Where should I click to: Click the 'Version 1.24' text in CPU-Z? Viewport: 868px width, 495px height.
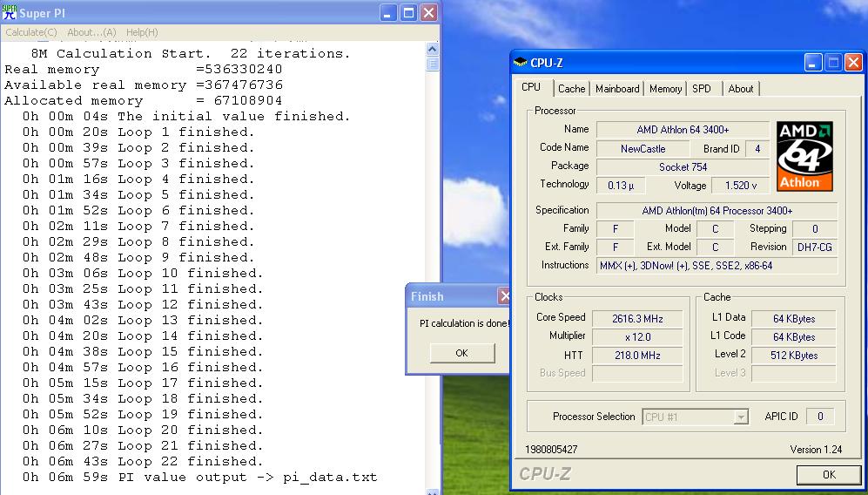(816, 450)
